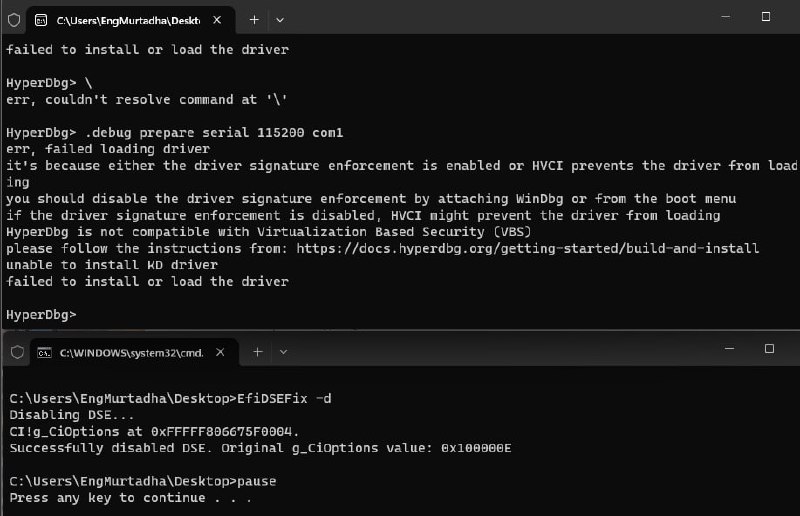Click the shield icon in the HyperDbg window
Viewport: 800px width, 516px height.
tap(14, 20)
